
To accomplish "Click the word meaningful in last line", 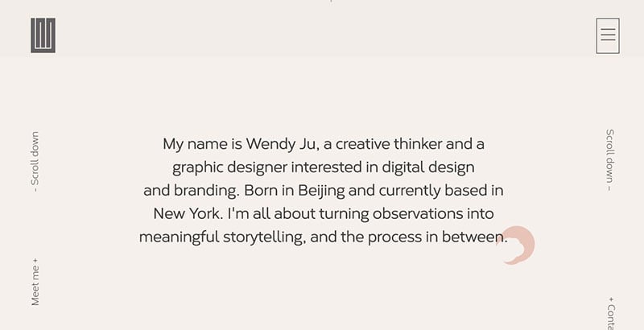I will (x=179, y=237).
